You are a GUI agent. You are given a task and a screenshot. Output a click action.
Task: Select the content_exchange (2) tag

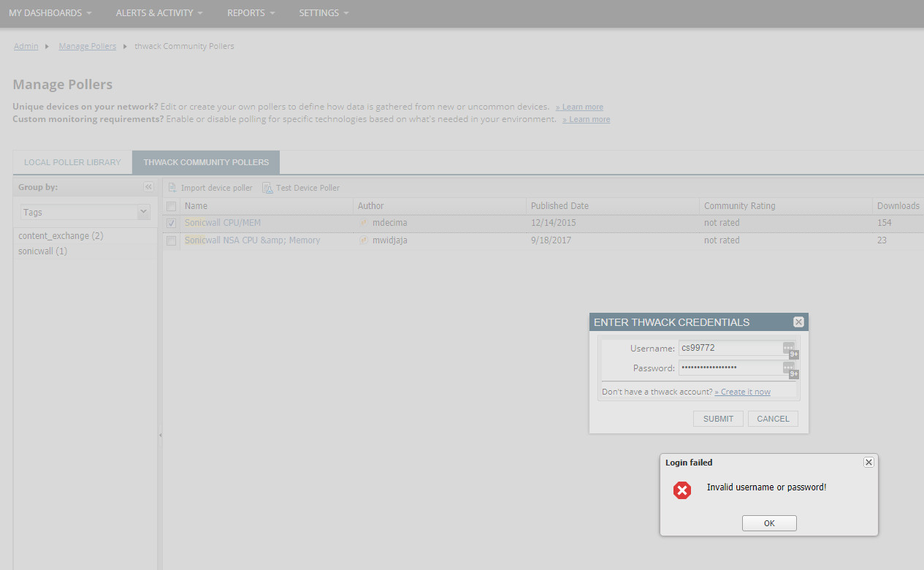pos(61,236)
